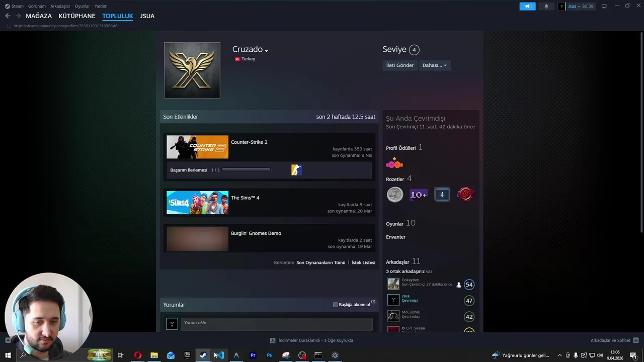Click Jsua's level 47 badge
The height and width of the screenshot is (362, 644).
click(x=469, y=301)
